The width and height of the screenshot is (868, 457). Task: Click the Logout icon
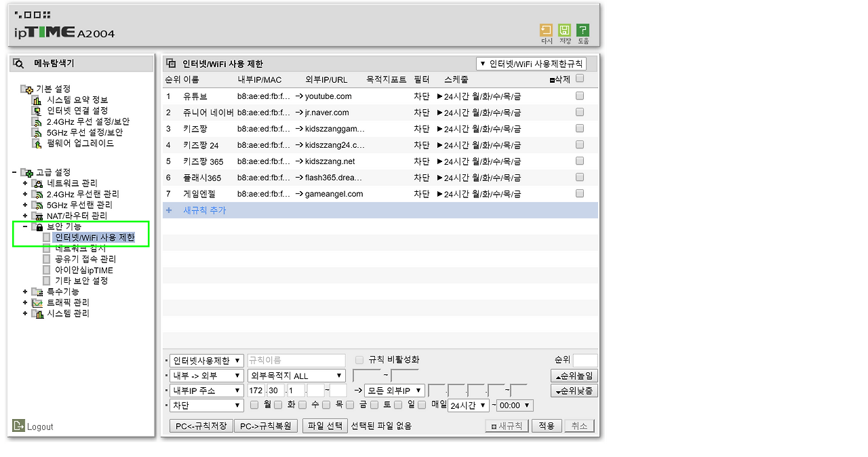[x=18, y=426]
